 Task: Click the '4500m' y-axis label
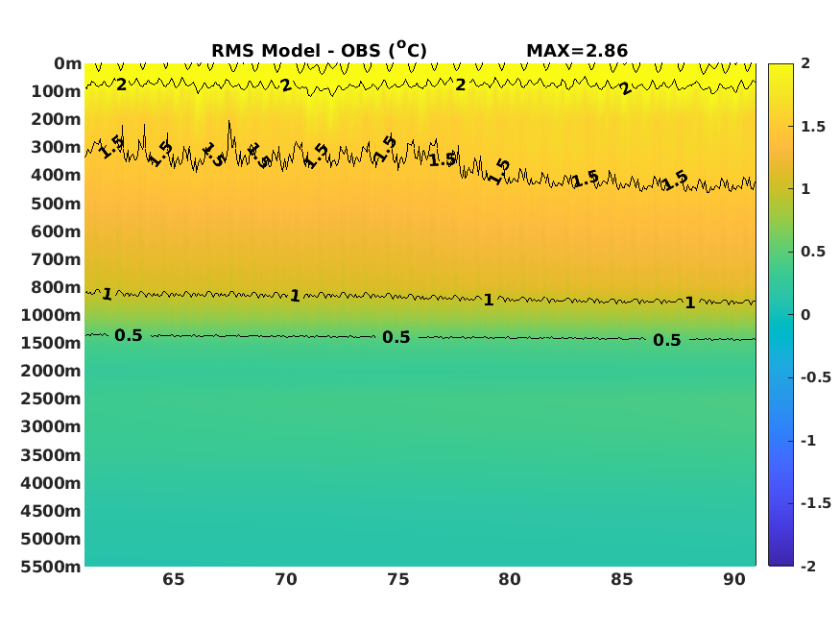[x=51, y=511]
